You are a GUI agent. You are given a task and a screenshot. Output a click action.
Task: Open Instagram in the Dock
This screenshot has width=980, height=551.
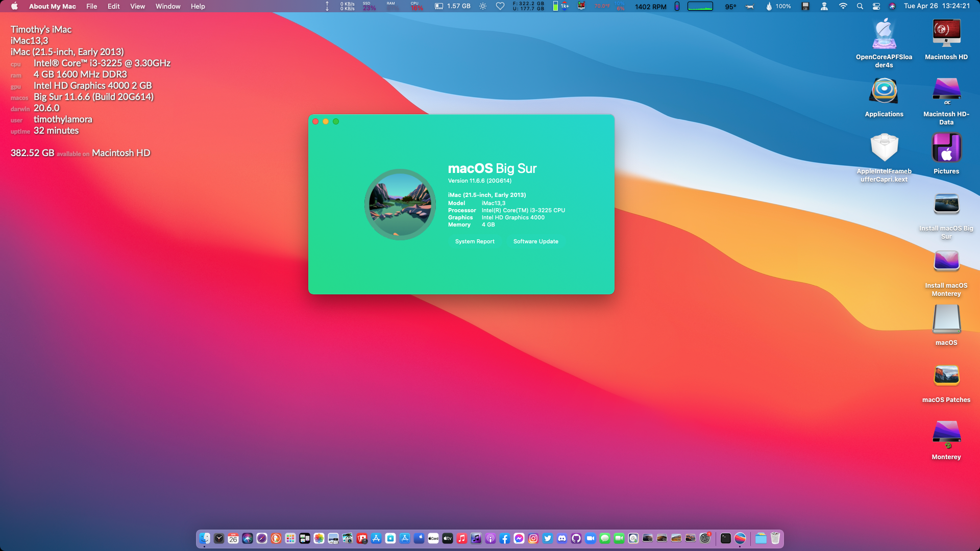point(533,538)
